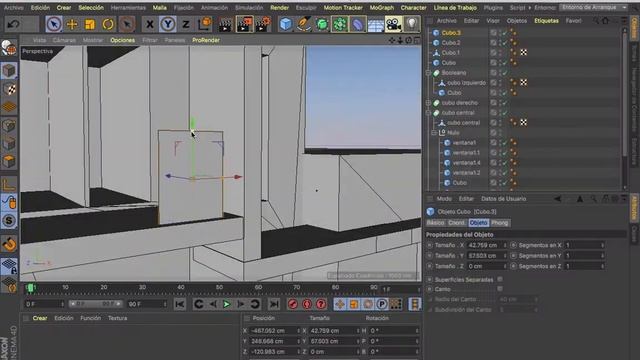Select the Move tool
Image resolution: width=640 pixels, height=360 pixels.
pos(72,24)
